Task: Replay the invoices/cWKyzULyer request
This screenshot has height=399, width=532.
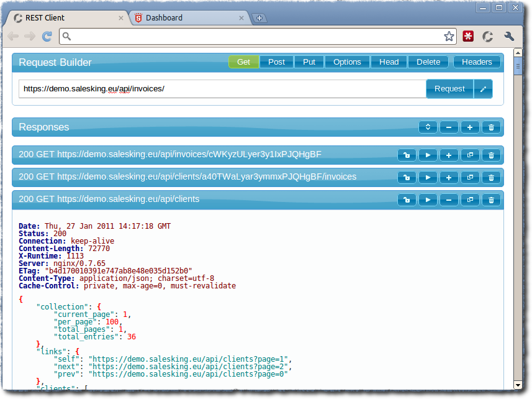Action: pyautogui.click(x=428, y=155)
